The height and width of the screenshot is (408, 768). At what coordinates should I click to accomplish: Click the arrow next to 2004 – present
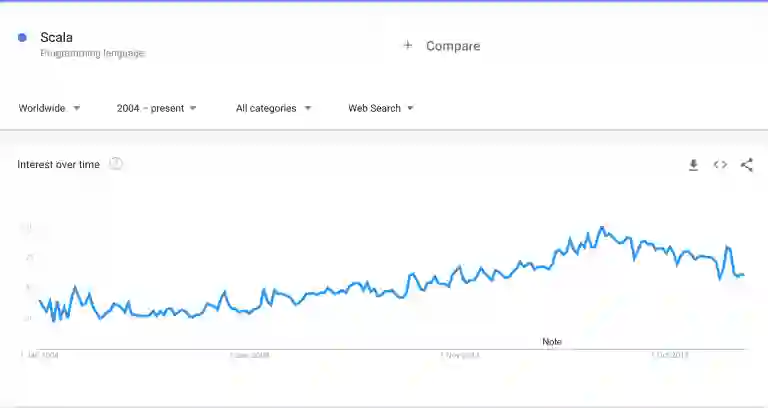[x=193, y=108]
